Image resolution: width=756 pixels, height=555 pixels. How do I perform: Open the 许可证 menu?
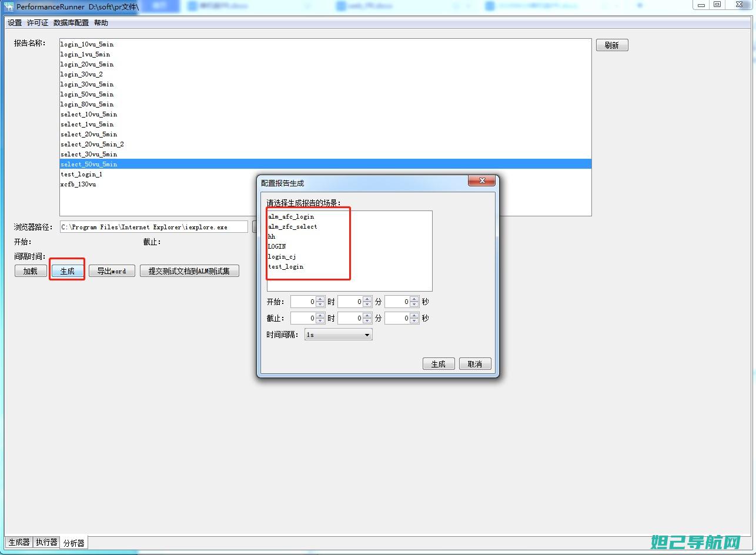[x=38, y=23]
